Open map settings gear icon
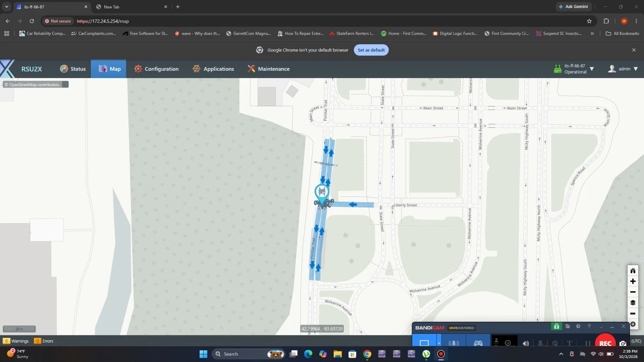The image size is (644, 362). tap(633, 324)
